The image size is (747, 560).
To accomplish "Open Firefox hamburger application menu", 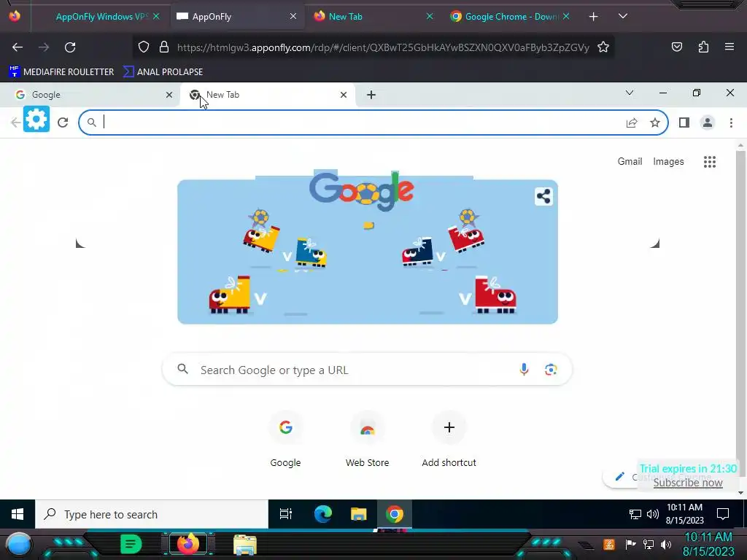I will [729, 47].
